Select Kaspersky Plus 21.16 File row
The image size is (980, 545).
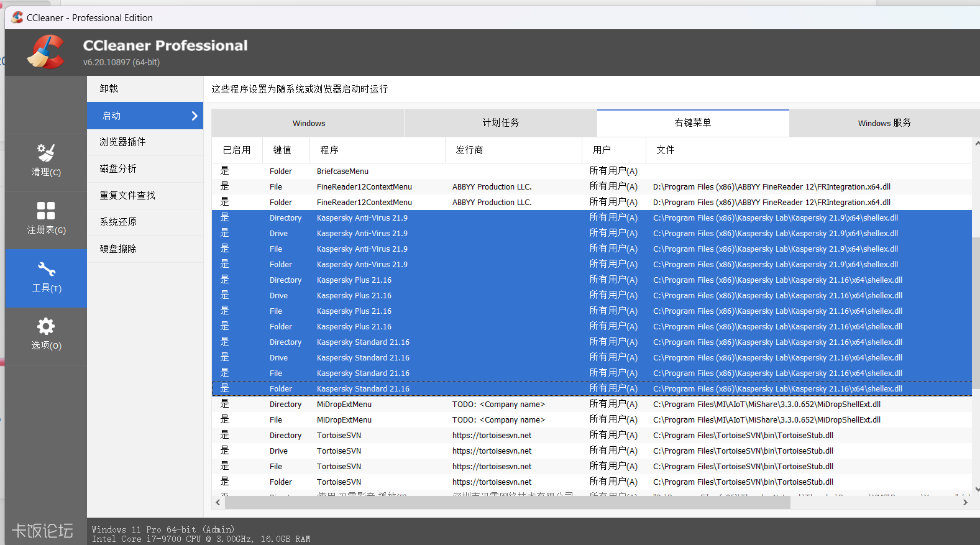point(592,311)
